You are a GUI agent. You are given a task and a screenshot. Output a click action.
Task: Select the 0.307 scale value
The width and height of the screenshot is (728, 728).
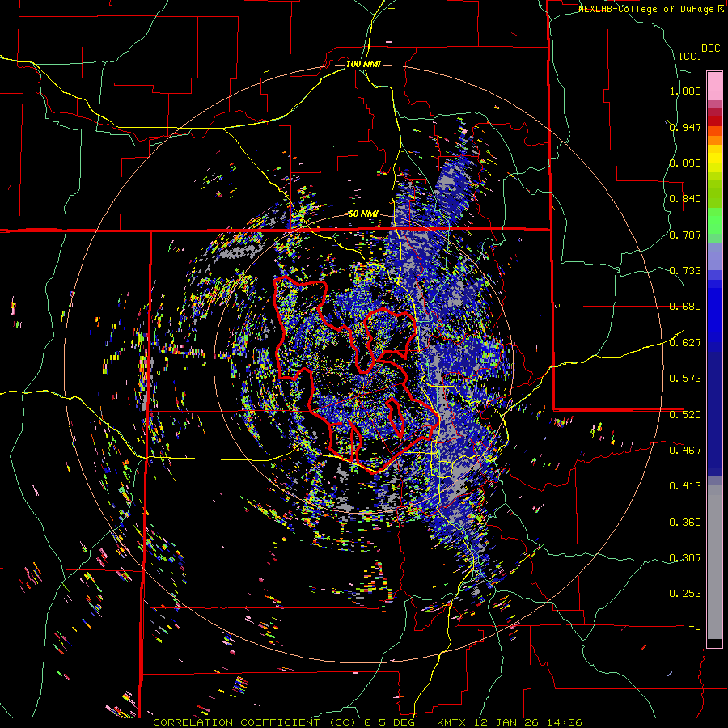[685, 558]
